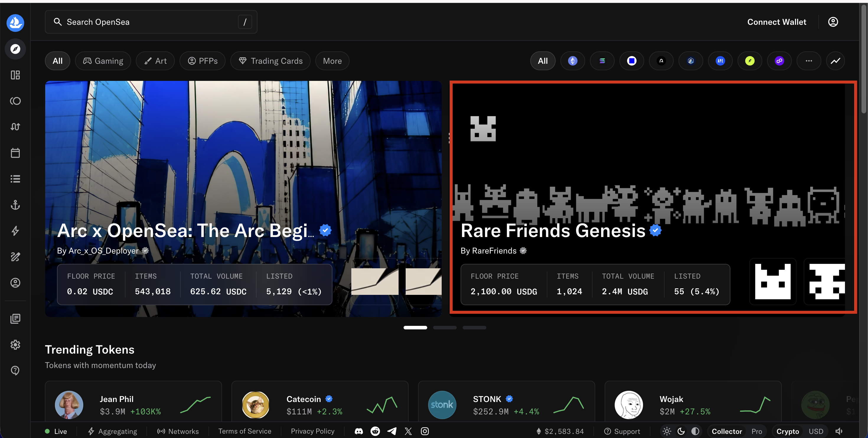Expand the More categories dropdown
Viewport: 868px width, 438px height.
[332, 61]
